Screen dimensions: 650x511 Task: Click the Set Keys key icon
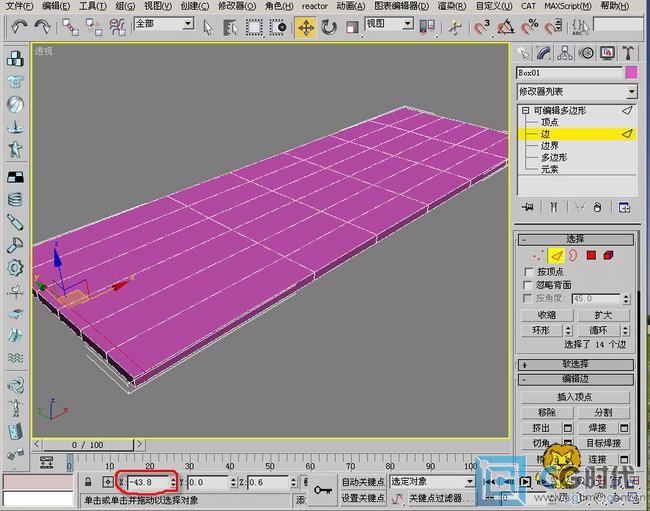point(323,491)
